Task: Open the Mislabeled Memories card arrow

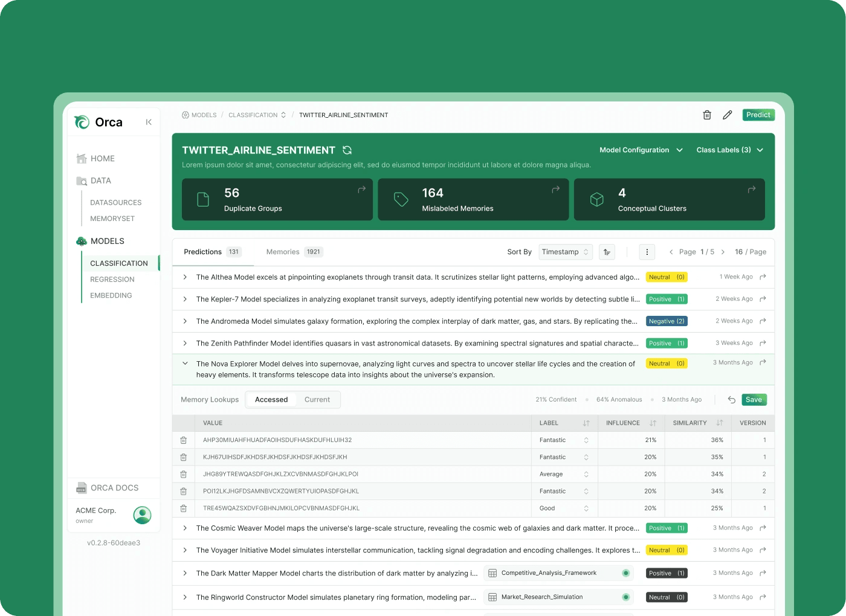Action: 555,190
